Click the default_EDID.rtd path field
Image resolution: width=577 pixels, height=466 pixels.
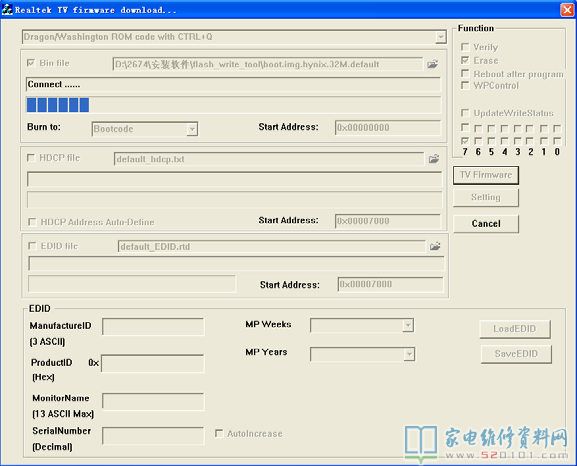[x=272, y=246]
